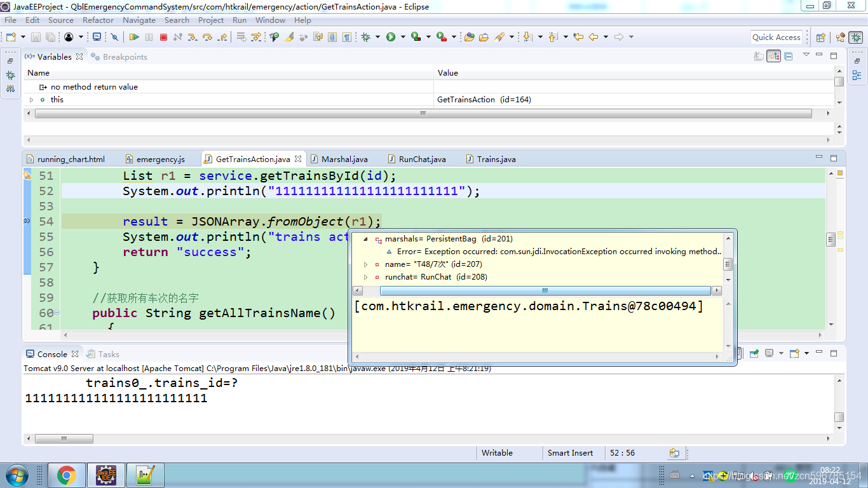Open the Refactor menu
The image size is (868, 488).
pos(98,20)
